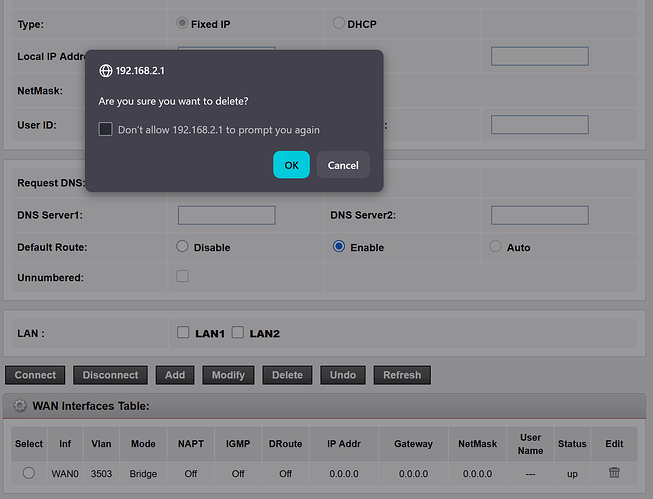Screen dimensions: 653x499
Task: Click the Modify button
Action: (x=229, y=375)
